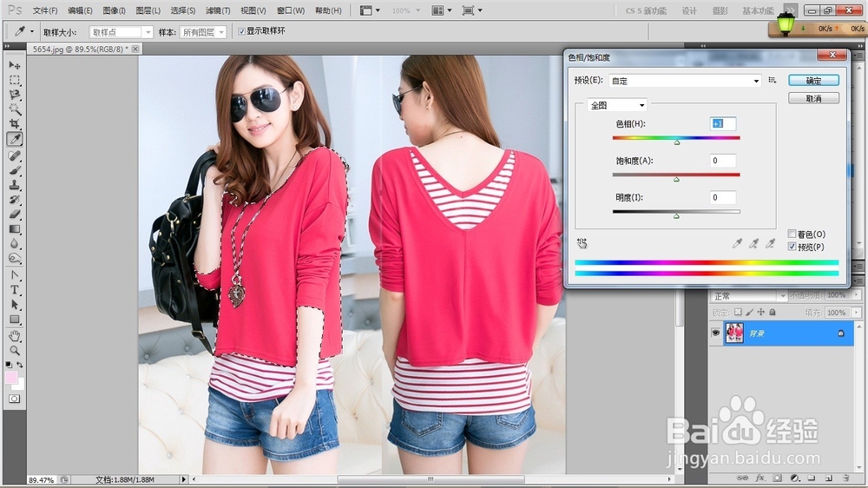Select the Quick Selection wand tool
This screenshot has width=868, height=488.
15,109
